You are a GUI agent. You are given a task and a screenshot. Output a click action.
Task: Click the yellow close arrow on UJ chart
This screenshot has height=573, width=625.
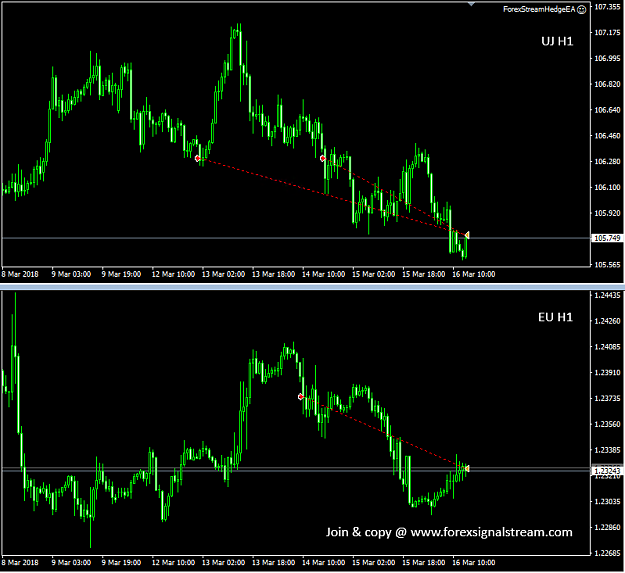coord(467,235)
